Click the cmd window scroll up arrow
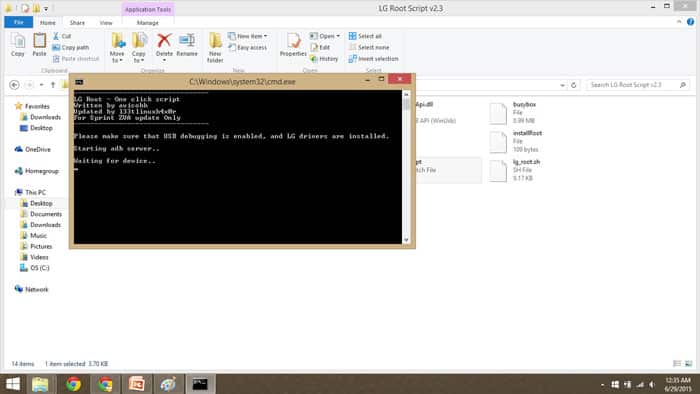Screen dimensions: 700x394 406,94
